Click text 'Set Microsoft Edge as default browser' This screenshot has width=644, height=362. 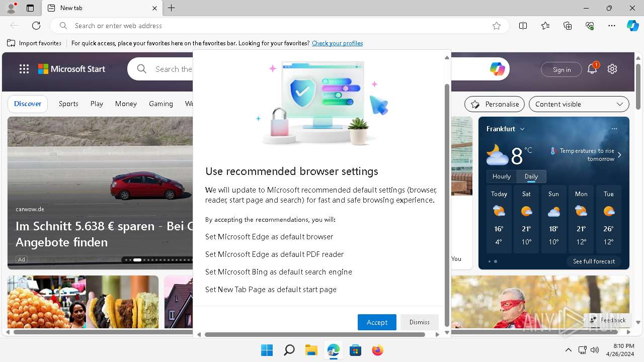269,237
